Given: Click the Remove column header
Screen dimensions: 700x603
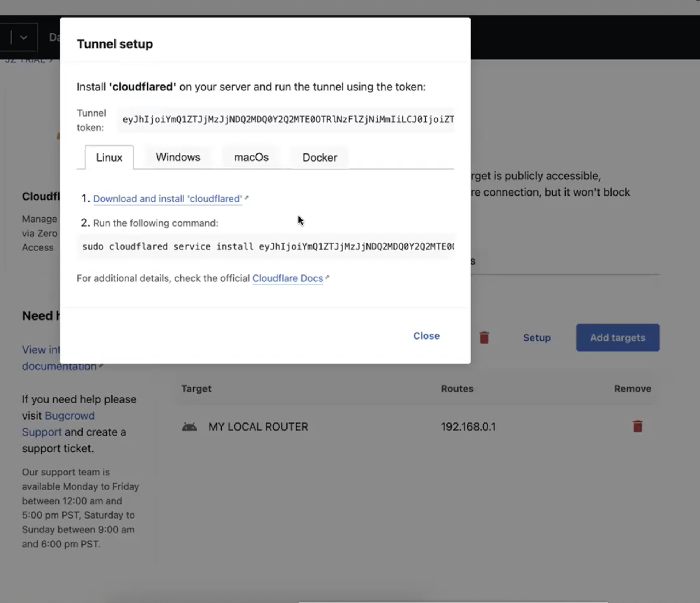Looking at the screenshot, I should [x=632, y=388].
